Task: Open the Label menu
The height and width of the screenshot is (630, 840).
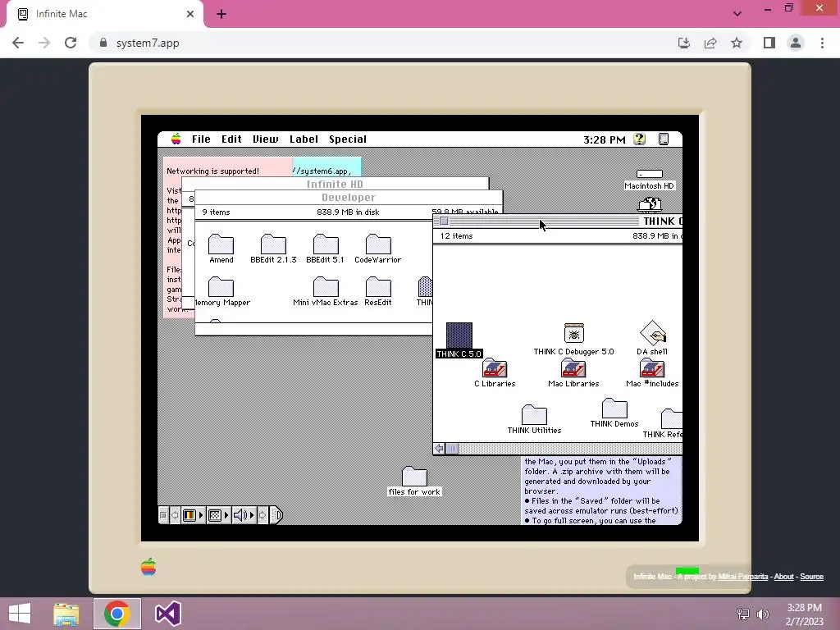Action: coord(304,139)
